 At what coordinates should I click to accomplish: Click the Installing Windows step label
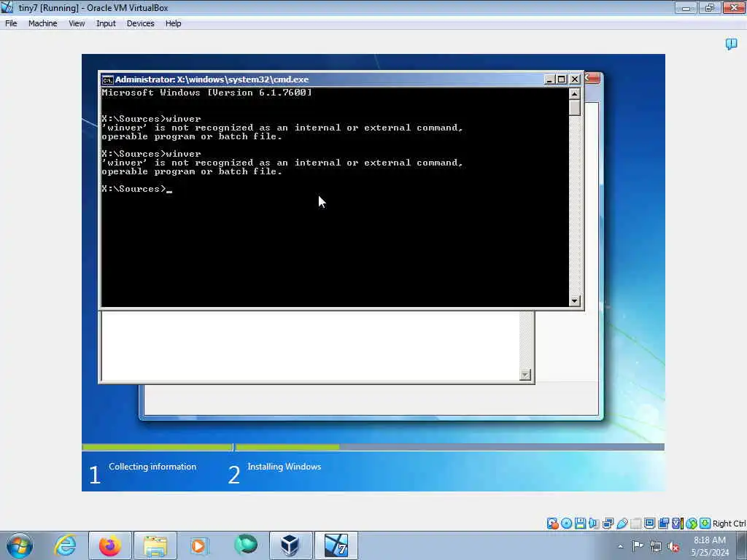coord(284,467)
